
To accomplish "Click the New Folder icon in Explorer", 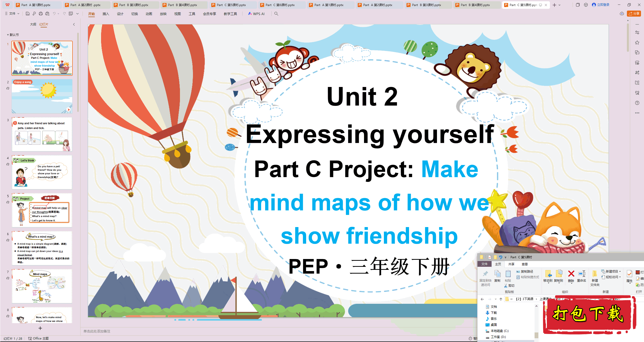I will (595, 274).
